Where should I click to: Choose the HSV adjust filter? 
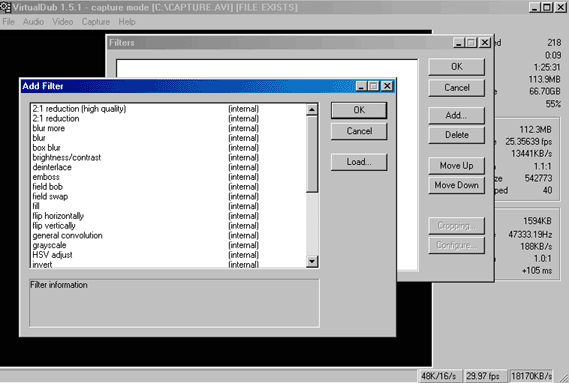pyautogui.click(x=52, y=255)
